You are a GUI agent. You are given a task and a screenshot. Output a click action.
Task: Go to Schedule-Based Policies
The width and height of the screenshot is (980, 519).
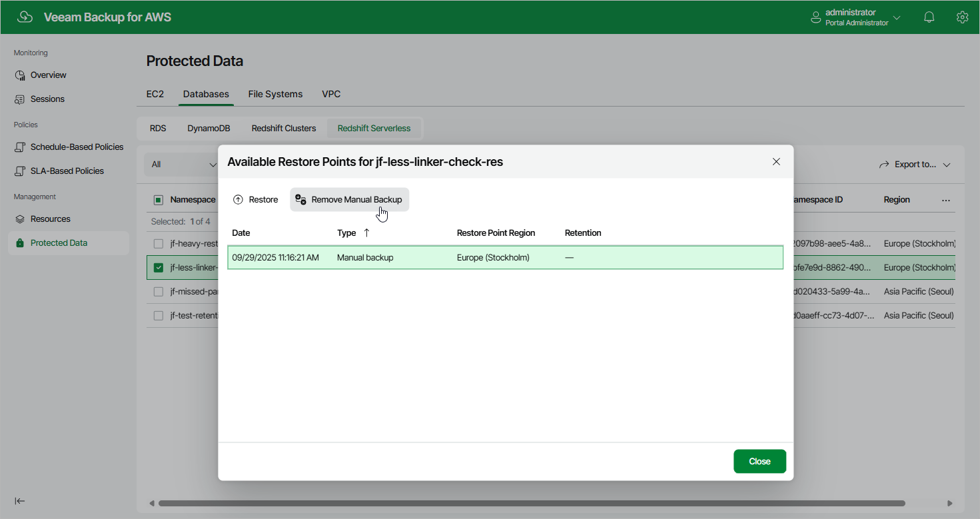[77, 147]
